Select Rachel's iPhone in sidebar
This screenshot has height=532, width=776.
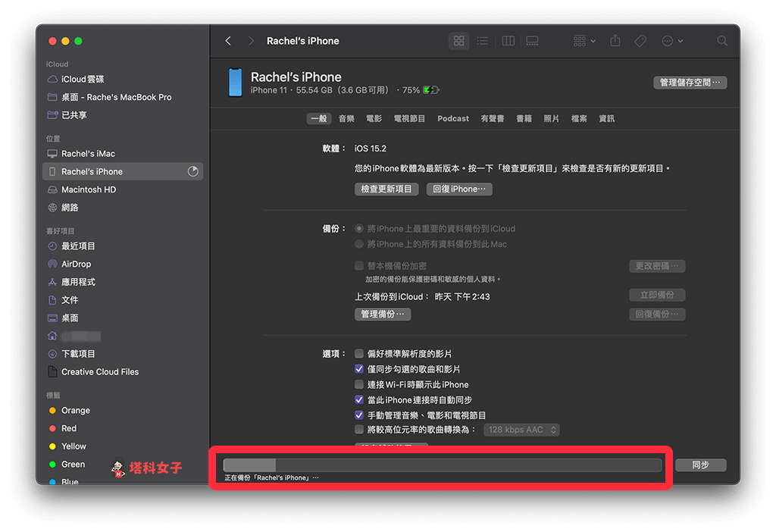click(123, 171)
